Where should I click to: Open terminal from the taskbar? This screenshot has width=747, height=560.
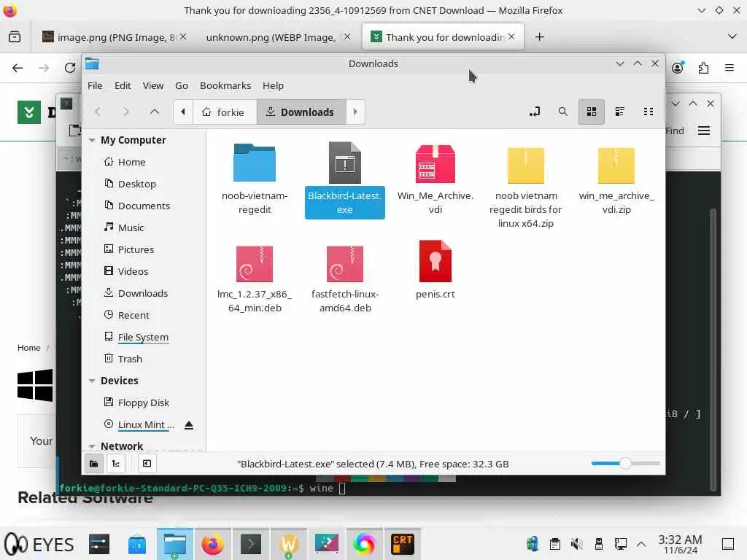[x=251, y=544]
